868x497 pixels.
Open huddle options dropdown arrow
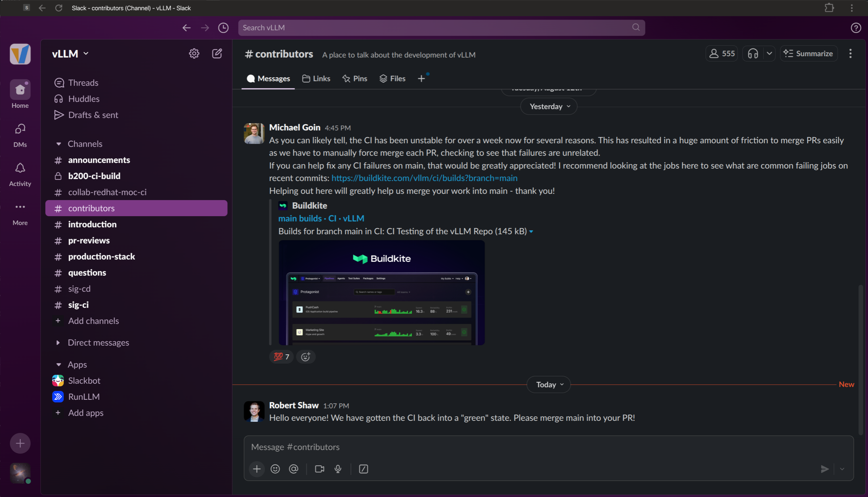(769, 54)
